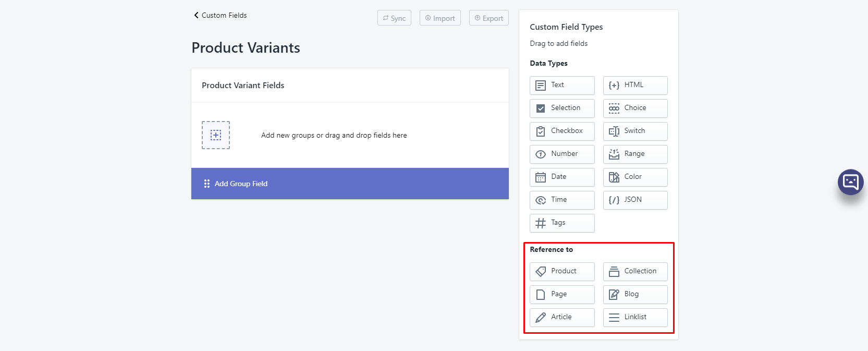Click the Page document icon
868x351 pixels.
(541, 294)
